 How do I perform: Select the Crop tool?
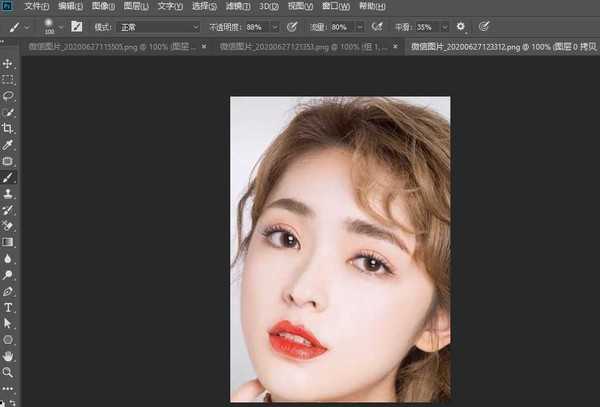[8, 129]
